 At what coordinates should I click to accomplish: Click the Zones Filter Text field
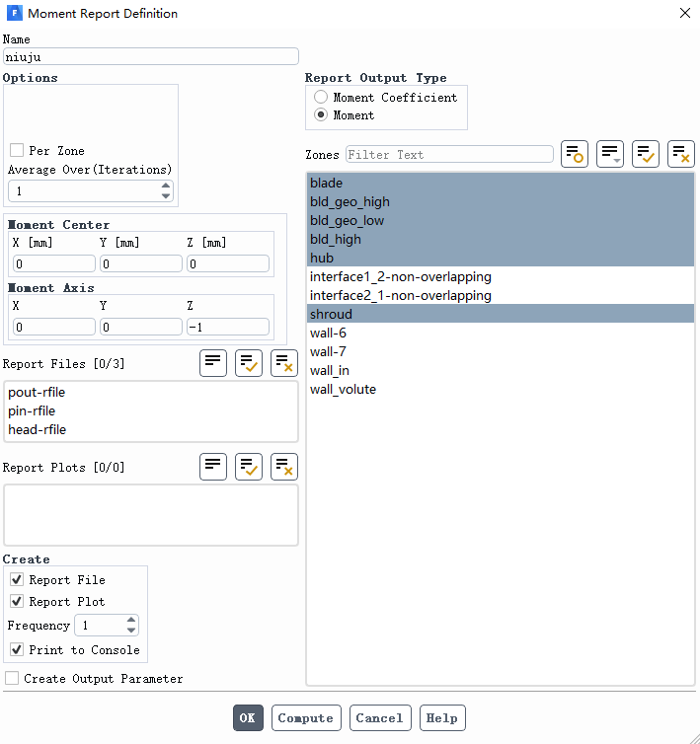coord(448,155)
